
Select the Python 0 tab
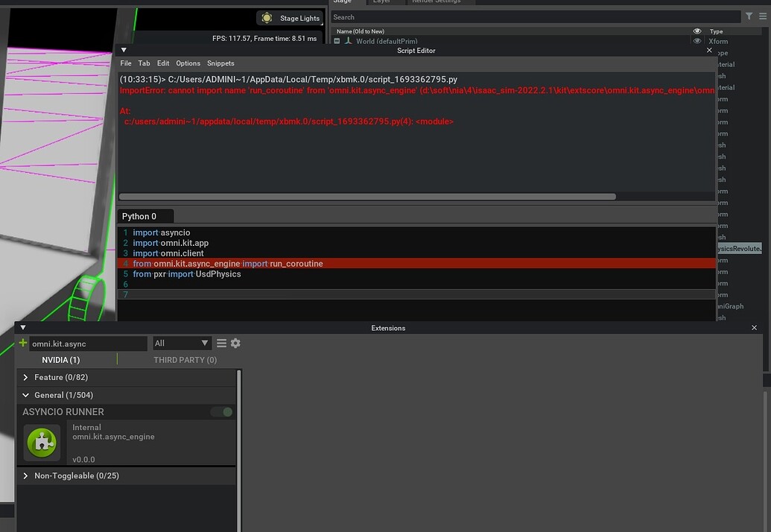point(144,215)
